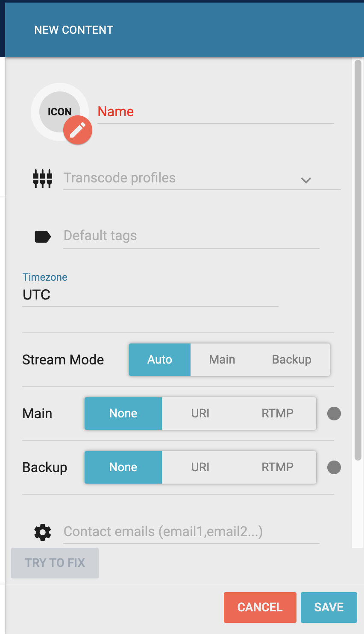The height and width of the screenshot is (634, 364).
Task: Set Stream Mode to Backup
Action: pyautogui.click(x=292, y=360)
